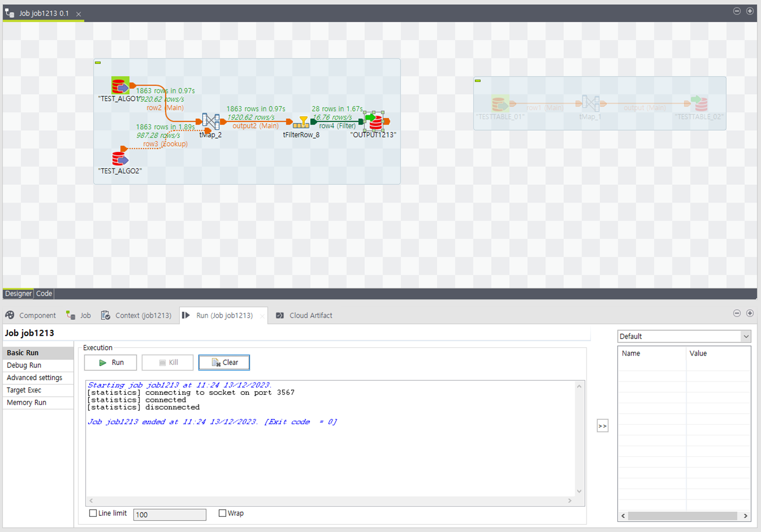
Task: Select Memory Run in the sidebar
Action: point(38,402)
